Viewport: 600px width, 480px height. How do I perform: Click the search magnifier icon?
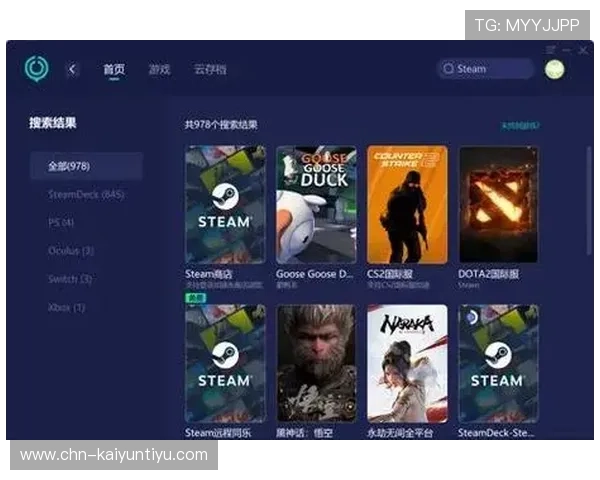pos(448,69)
